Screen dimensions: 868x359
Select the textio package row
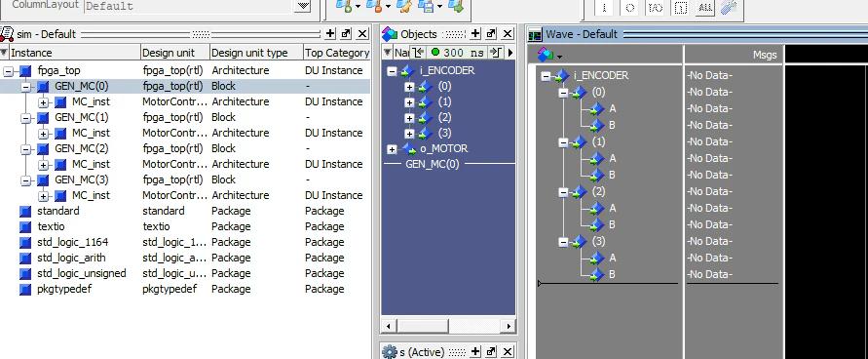point(185,226)
